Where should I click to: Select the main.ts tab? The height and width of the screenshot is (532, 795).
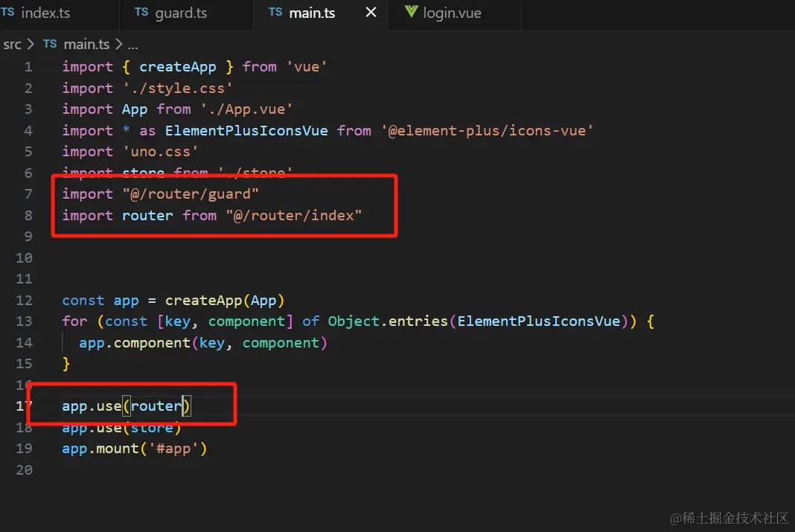tap(312, 13)
